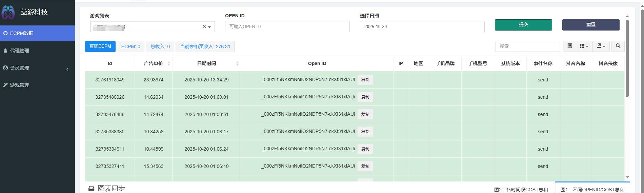Image resolution: width=644 pixels, height=193 pixels.
Task: Click the OPEN ID input field
Action: (x=287, y=26)
